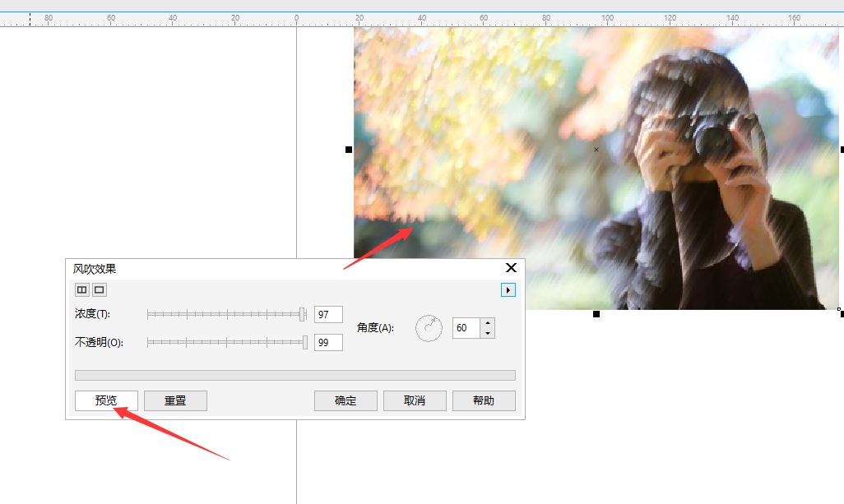
Task: Reset settings with the 重置 button
Action: pos(175,400)
